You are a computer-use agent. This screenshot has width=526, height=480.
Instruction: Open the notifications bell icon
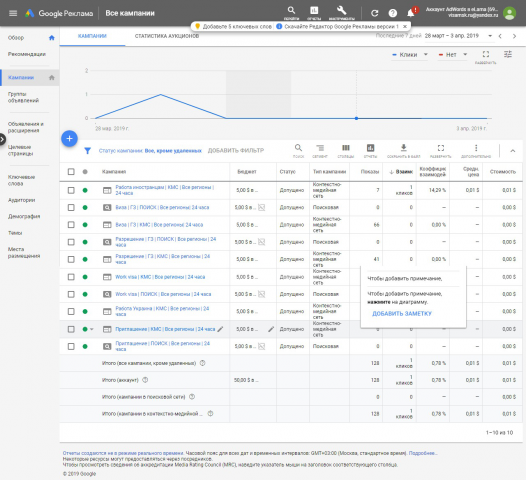[x=411, y=13]
